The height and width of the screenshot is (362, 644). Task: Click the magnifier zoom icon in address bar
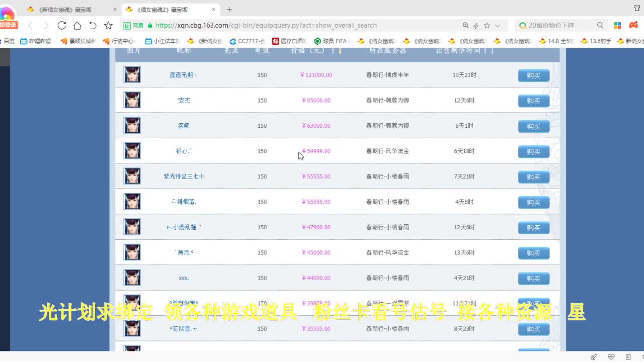[x=466, y=25]
